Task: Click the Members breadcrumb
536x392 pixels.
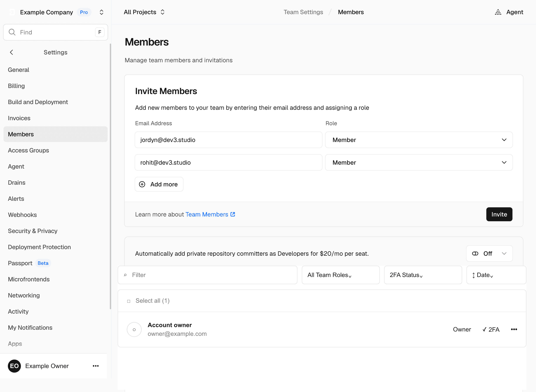Action: [x=351, y=12]
